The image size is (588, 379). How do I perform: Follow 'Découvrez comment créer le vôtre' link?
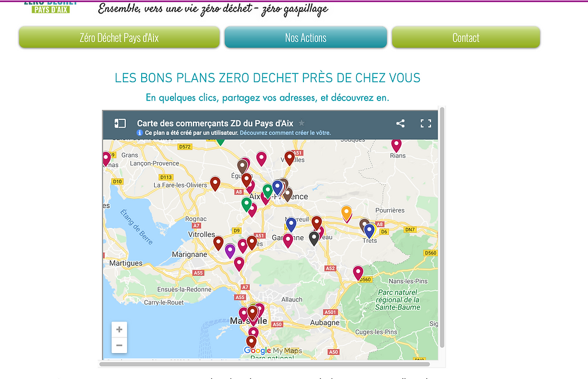pyautogui.click(x=285, y=133)
